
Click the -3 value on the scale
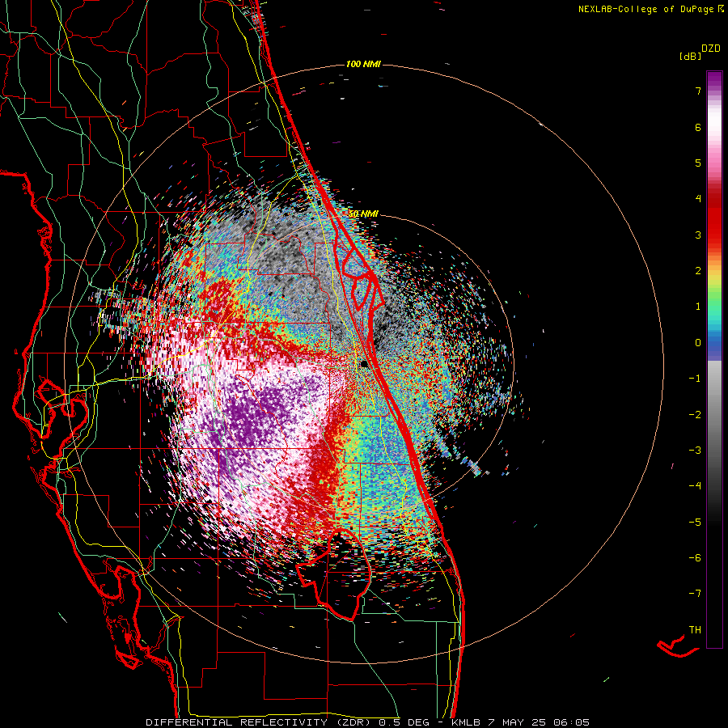click(x=695, y=451)
